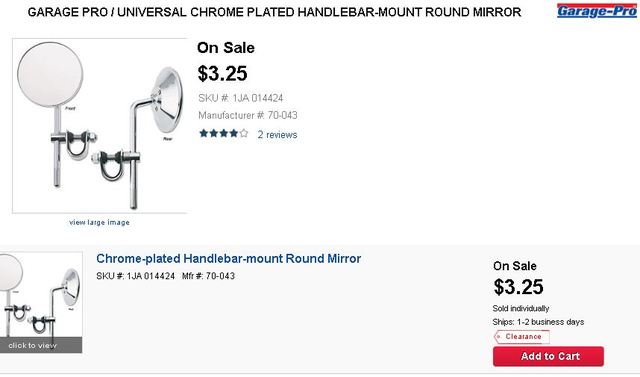The image size is (640, 377).
Task: Click the 'view large image' link
Action: (x=100, y=222)
